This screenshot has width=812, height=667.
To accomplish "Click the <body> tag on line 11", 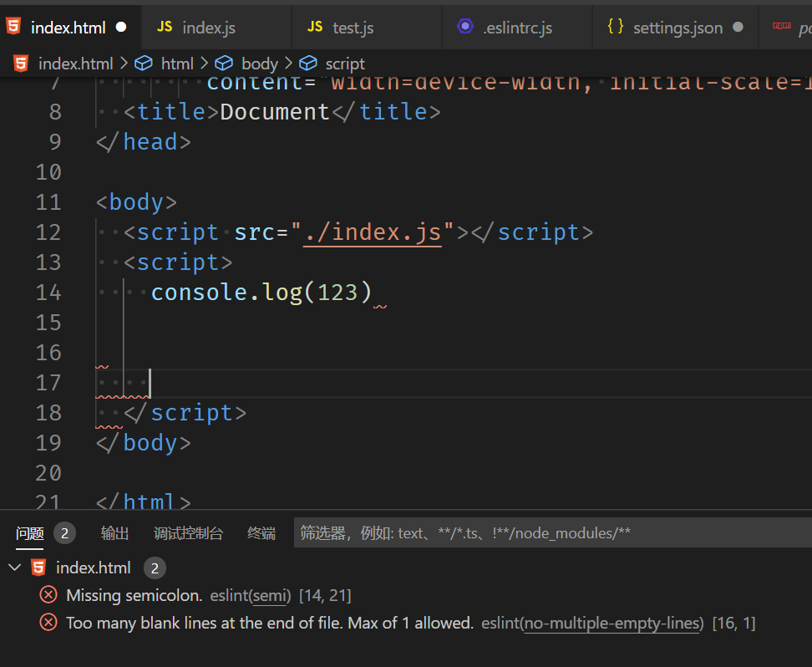I will point(137,202).
